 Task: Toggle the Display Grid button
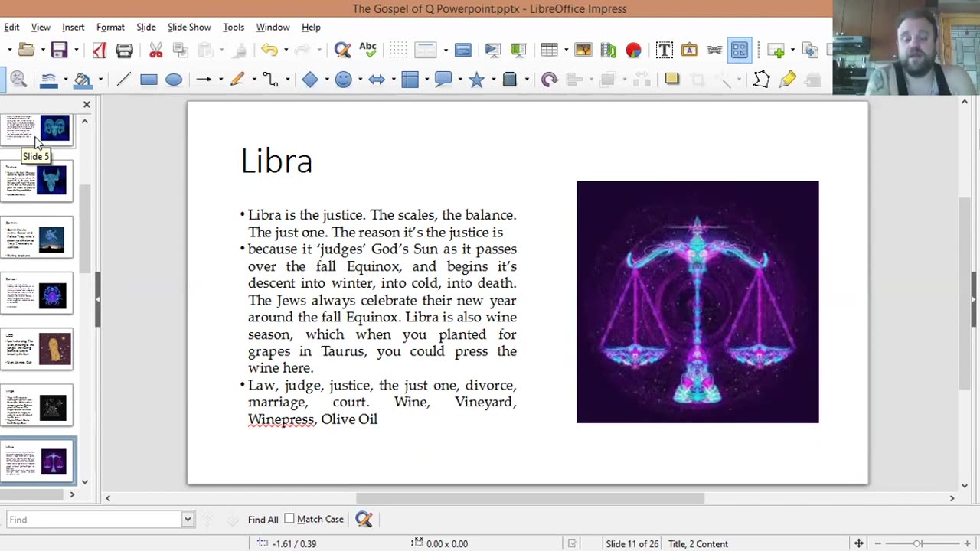point(397,51)
